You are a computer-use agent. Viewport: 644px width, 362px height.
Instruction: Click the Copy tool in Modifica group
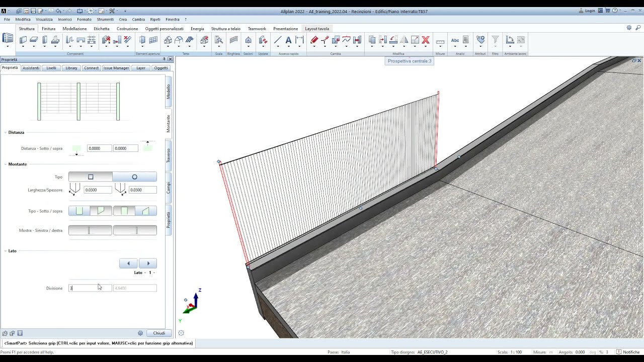(x=372, y=40)
